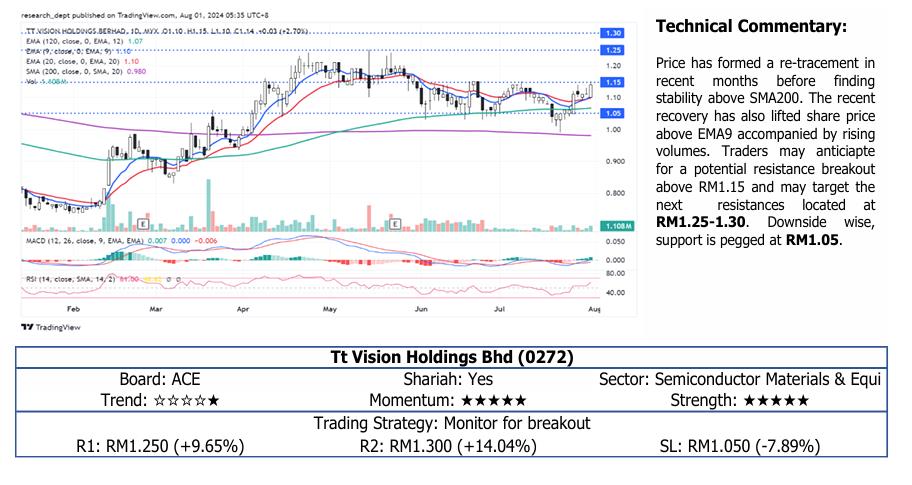
Task: Click the Technical Commentary heading
Action: pyautogui.click(x=751, y=25)
